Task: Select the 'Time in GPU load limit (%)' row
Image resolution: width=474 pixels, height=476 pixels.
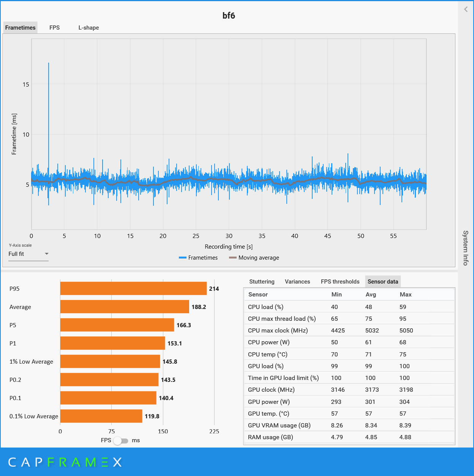Action: pyautogui.click(x=349, y=378)
